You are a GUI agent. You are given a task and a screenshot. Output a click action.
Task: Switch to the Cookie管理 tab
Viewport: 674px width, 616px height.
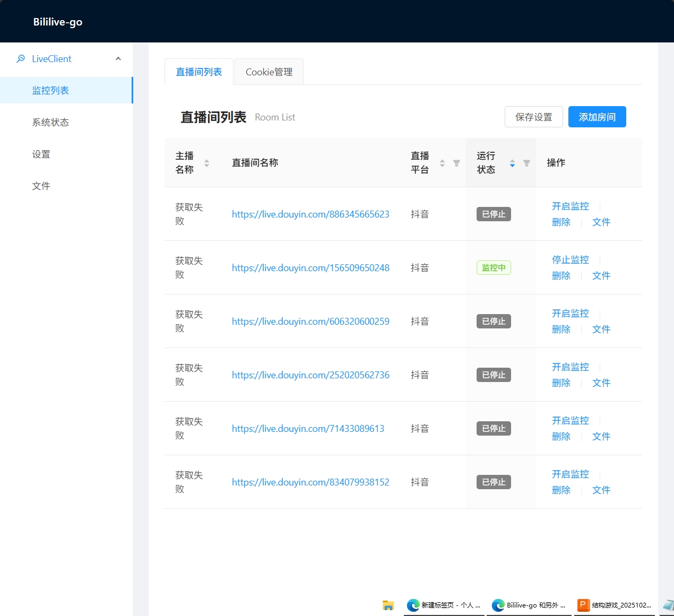[269, 72]
